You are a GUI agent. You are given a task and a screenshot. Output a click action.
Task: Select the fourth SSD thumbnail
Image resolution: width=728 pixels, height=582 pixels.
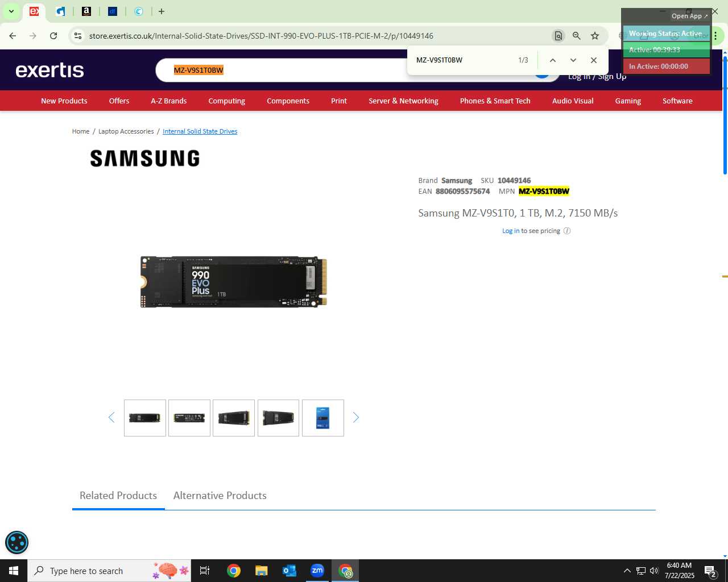coord(278,418)
